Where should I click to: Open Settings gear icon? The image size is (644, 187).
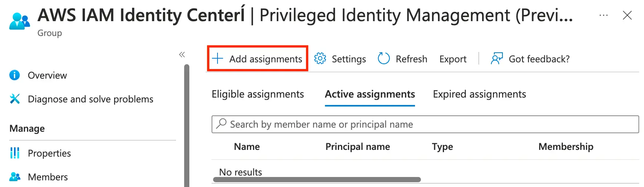320,59
